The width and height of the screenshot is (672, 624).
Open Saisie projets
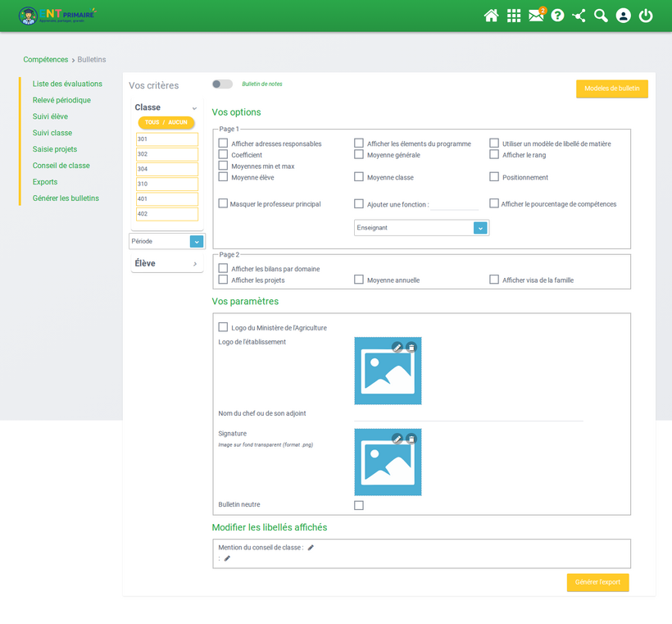pos(55,149)
